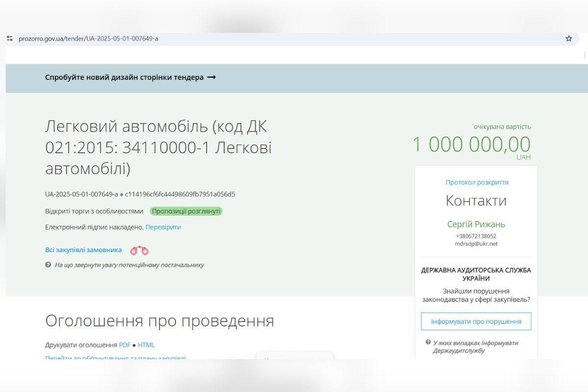
Task: Click the email mdrsdp@ukr.net
Action: [476, 243]
